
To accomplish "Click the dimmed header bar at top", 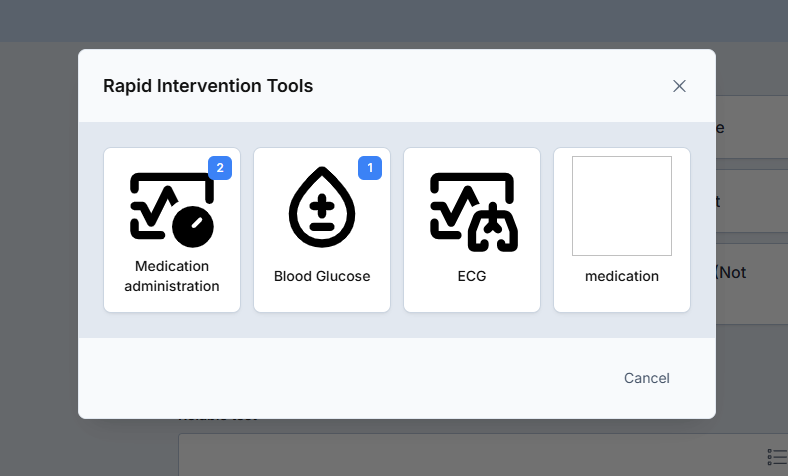I will click(394, 21).
